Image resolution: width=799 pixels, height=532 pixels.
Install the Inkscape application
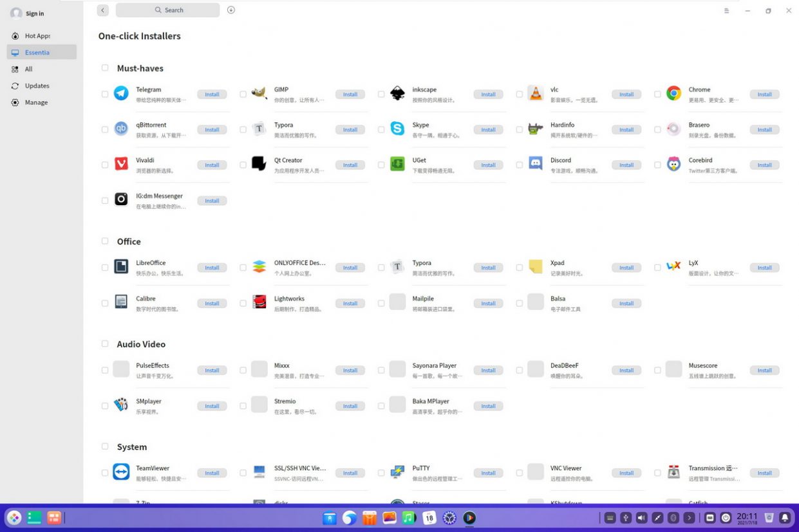(x=488, y=95)
